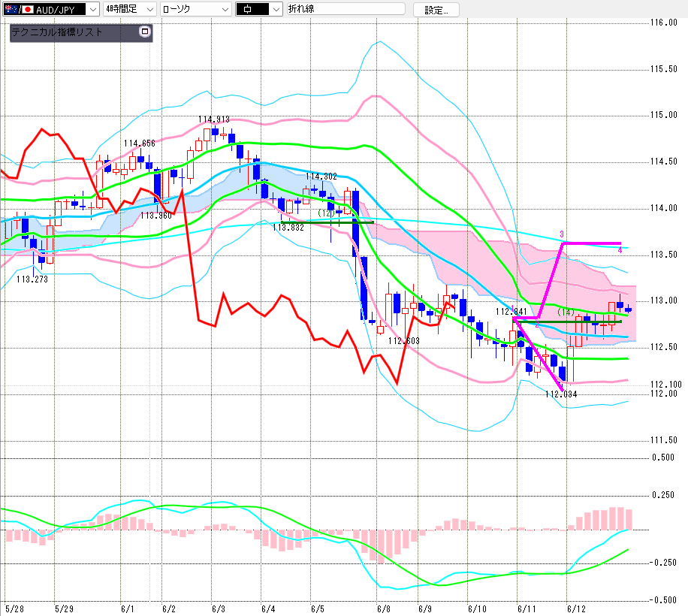Click the 6/1 date label
This screenshot has width=688, height=616.
point(127,609)
